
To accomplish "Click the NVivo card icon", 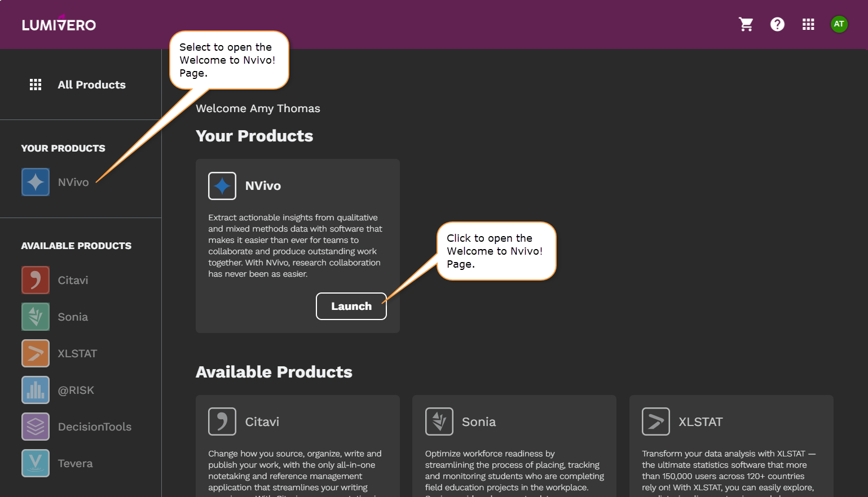I will [222, 186].
